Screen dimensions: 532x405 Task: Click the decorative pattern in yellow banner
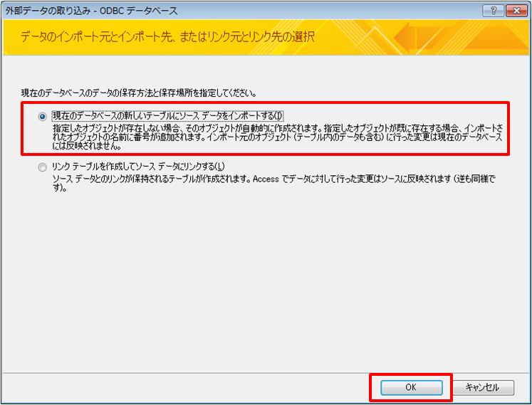click(x=456, y=37)
